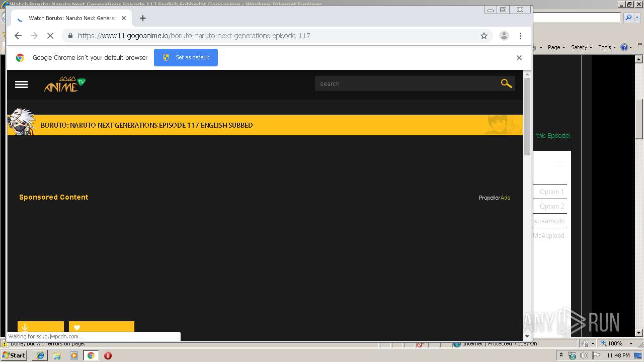Viewport: 644px width, 362px height.
Task: Open Internet Explorer from taskbar
Action: coord(40,355)
